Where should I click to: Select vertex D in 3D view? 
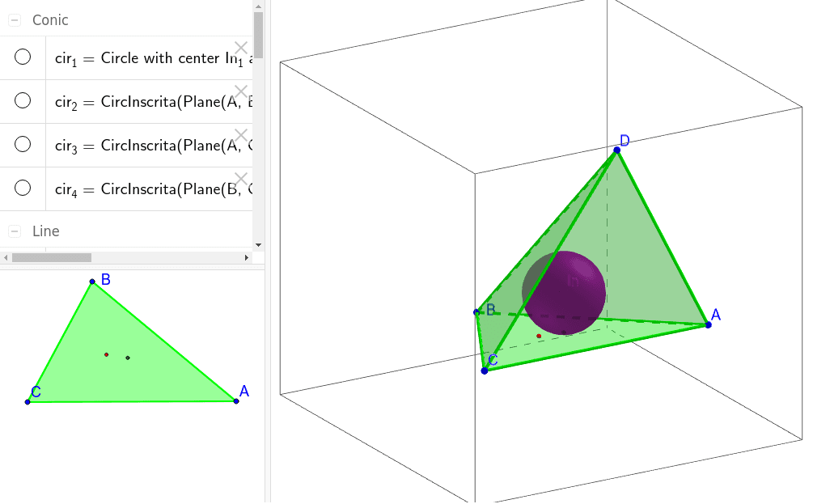616,150
